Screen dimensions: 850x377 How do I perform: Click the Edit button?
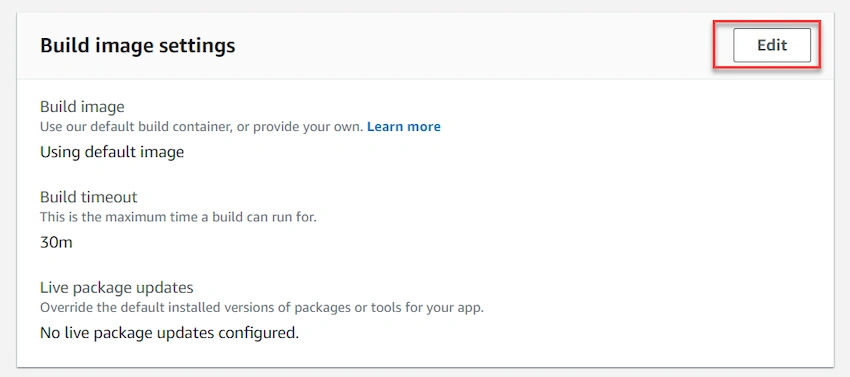772,45
